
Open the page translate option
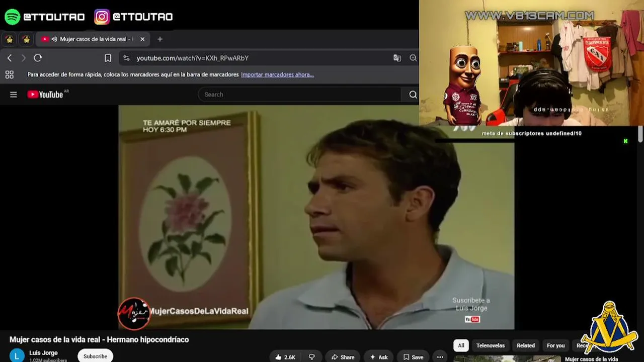tap(397, 58)
